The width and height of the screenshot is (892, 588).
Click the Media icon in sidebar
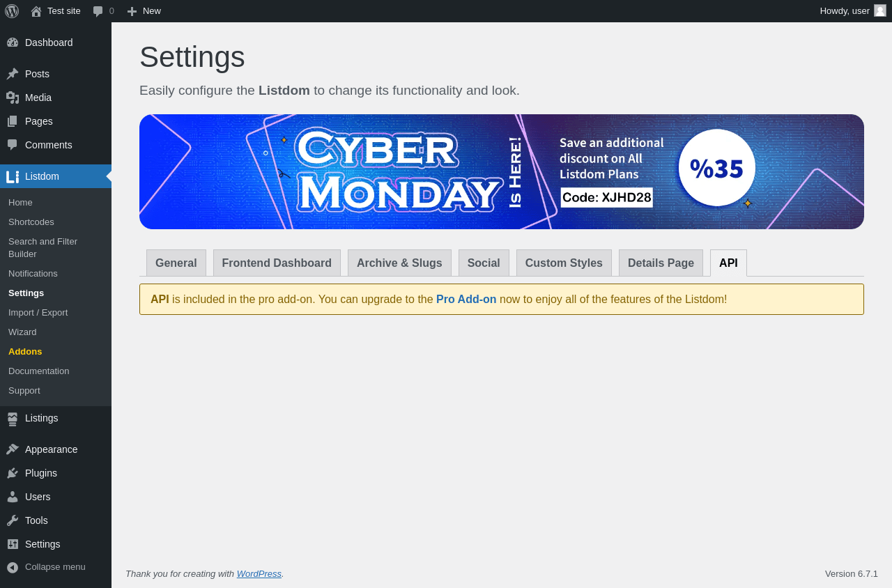click(13, 98)
